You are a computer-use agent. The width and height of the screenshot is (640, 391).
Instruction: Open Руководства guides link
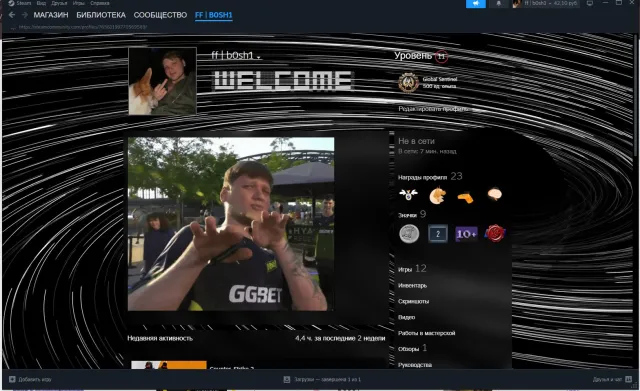415,365
